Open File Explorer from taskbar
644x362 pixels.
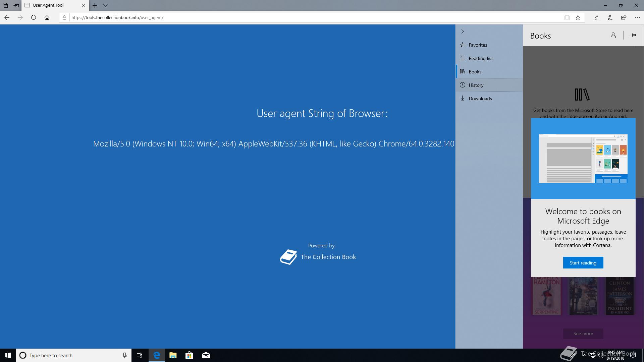pos(173,355)
